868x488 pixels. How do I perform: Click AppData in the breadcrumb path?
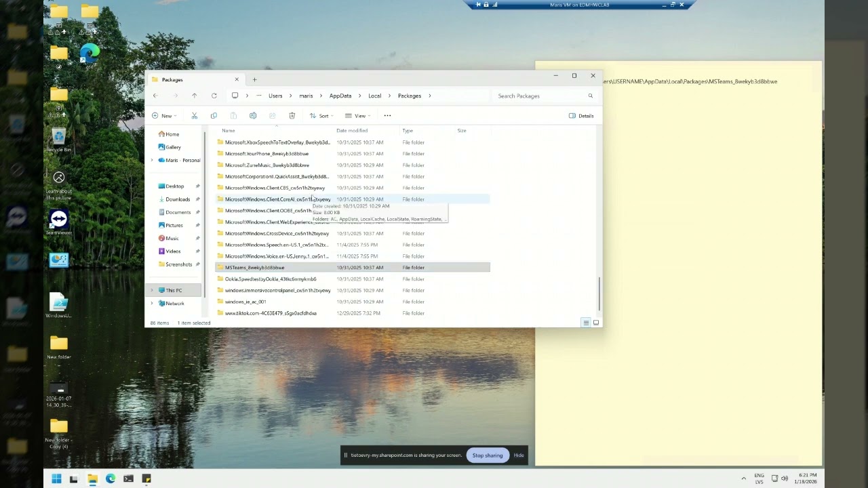point(340,96)
